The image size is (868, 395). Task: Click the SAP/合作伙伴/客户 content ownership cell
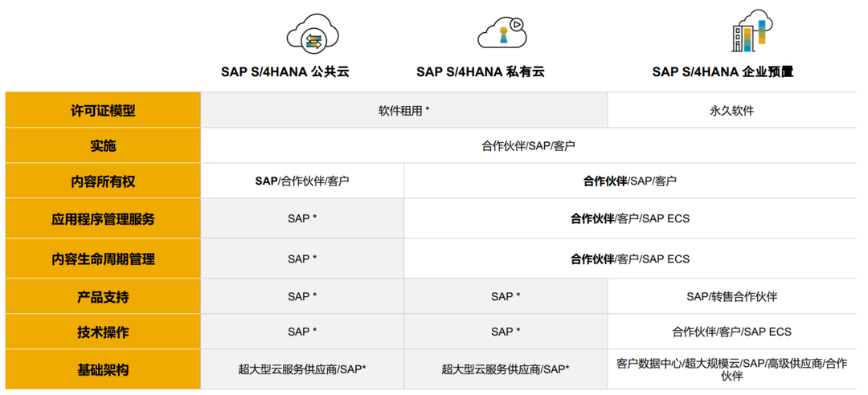click(302, 181)
